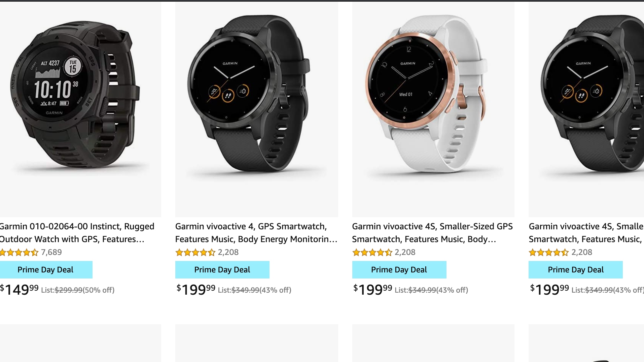This screenshot has width=644, height=362.
Task: View the 7,689 reviews for Garmin Instinct
Action: 51,252
